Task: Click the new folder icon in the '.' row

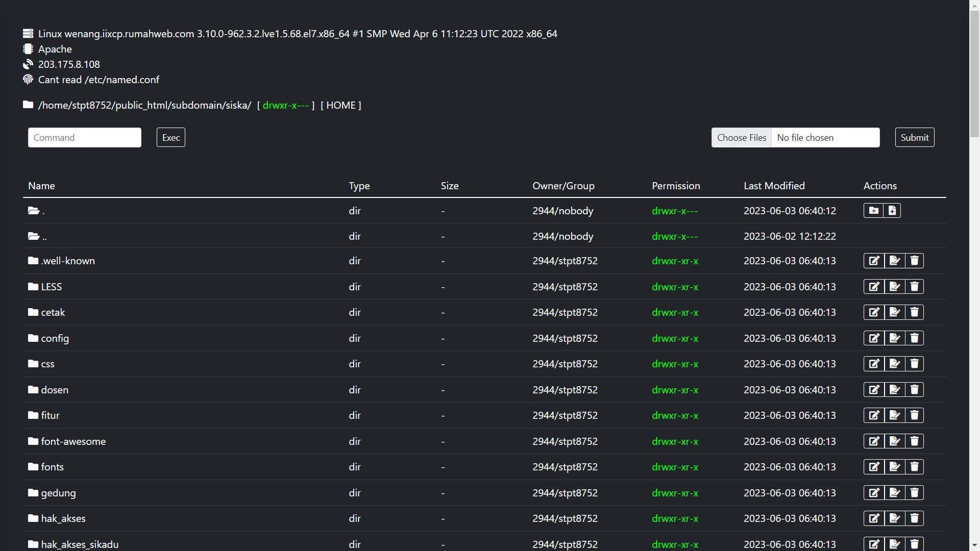Action: (x=873, y=211)
